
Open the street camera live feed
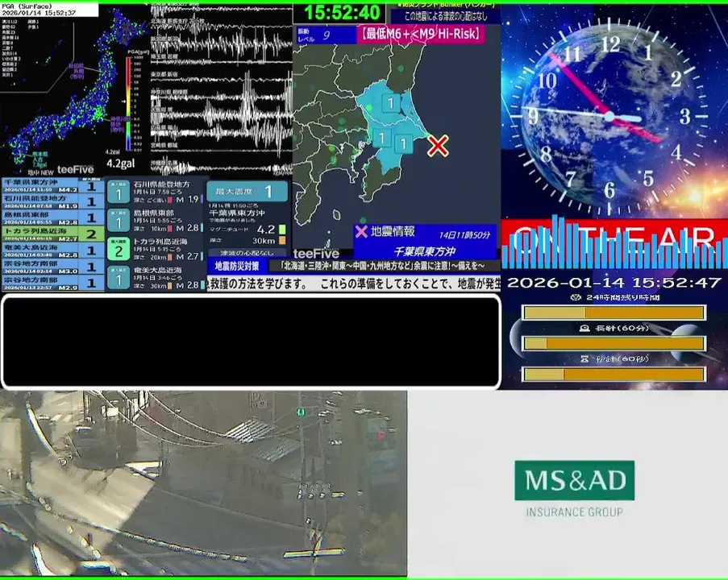click(203, 483)
